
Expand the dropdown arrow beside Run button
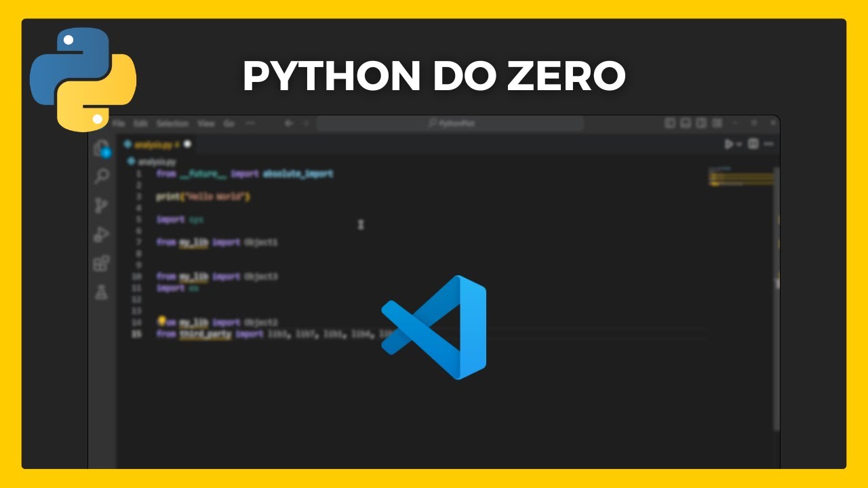(740, 144)
